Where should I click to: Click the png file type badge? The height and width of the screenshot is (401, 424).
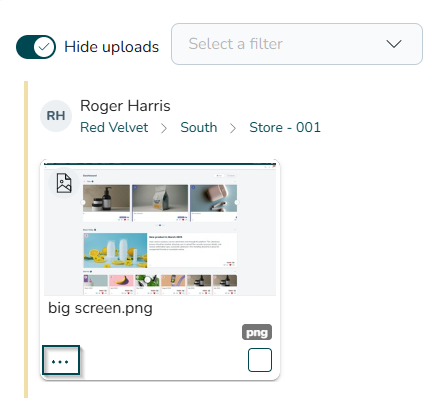click(257, 332)
